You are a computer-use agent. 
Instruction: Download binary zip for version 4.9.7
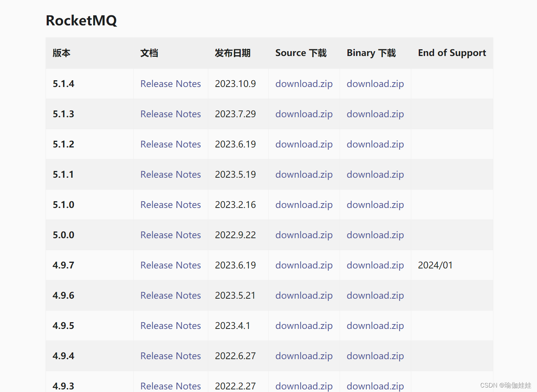click(375, 265)
